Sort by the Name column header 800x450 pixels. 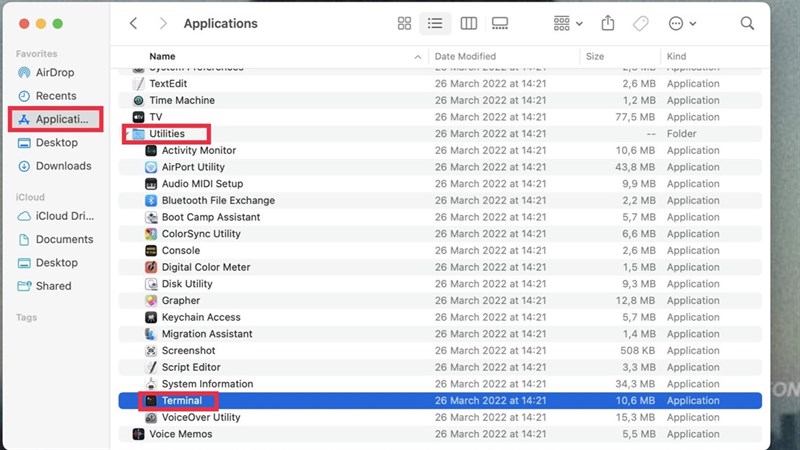pyautogui.click(x=162, y=56)
